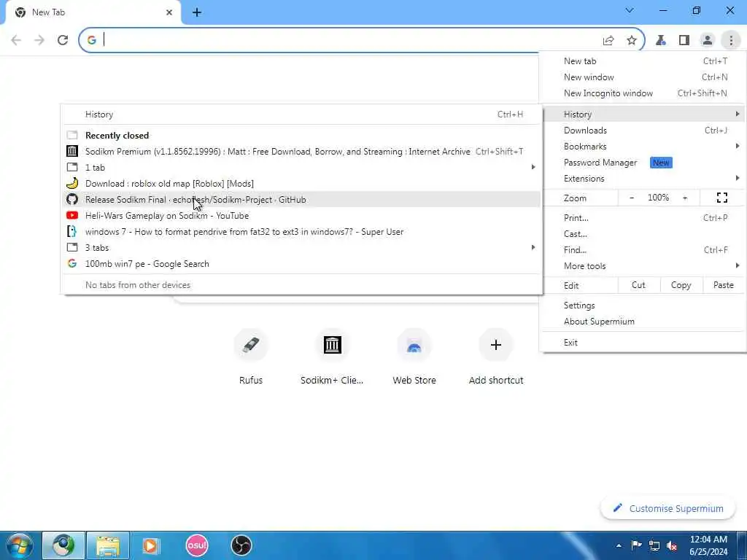This screenshot has height=560, width=747.
Task: Reopen Super User fat32 to ext3 page
Action: coord(301,232)
